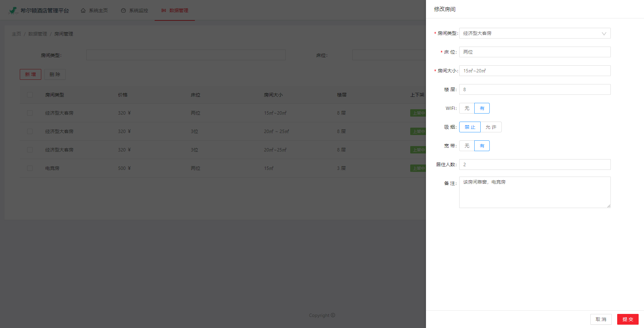Click the 备注 remarks textarea

tap(535, 192)
